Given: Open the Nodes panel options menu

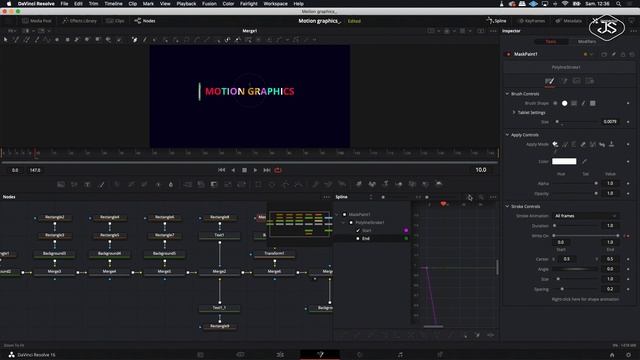Looking at the screenshot, I should click(327, 197).
